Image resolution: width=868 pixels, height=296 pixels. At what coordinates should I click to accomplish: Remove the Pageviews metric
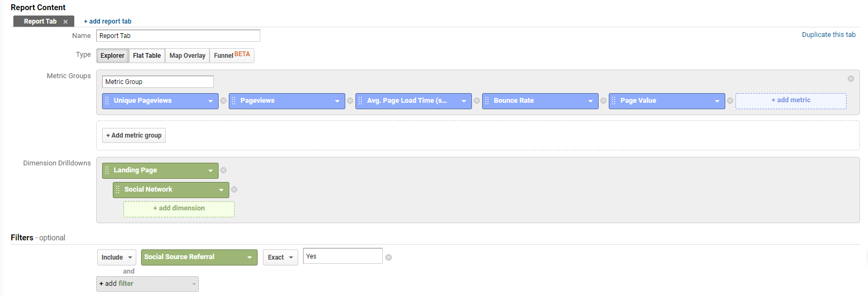pyautogui.click(x=350, y=101)
